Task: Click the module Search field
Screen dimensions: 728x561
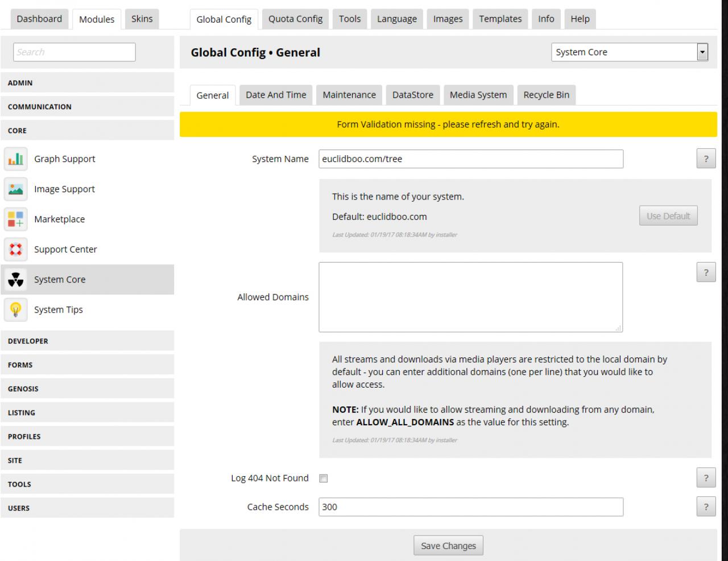Action: 75,52
